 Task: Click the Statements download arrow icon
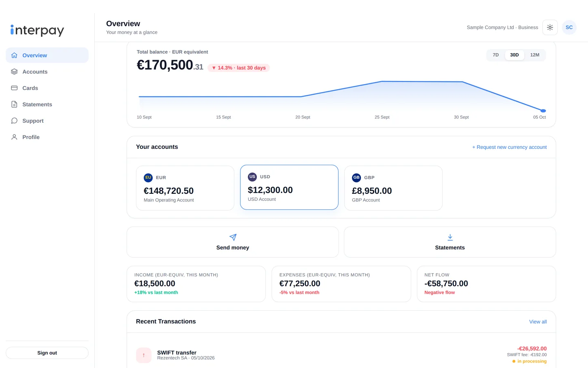450,237
